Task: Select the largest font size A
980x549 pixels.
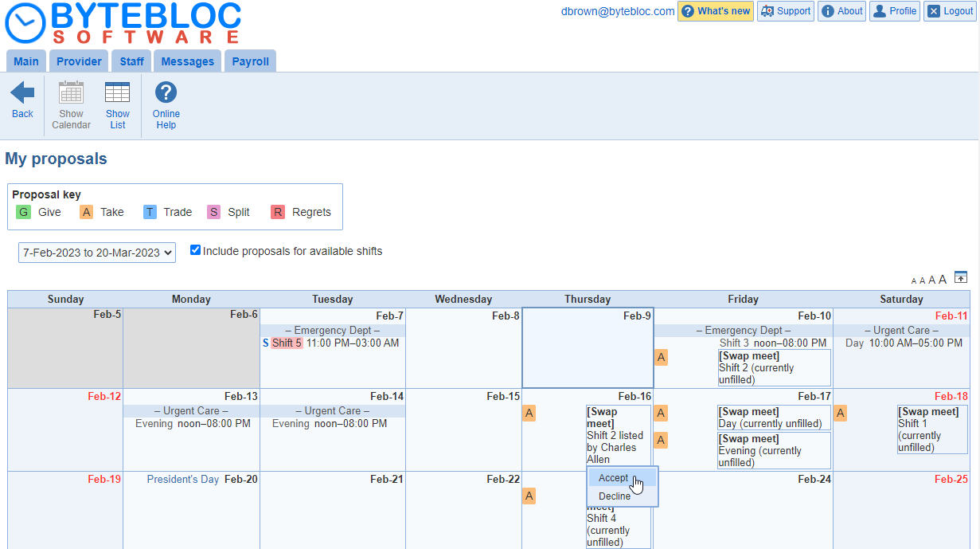Action: (943, 279)
